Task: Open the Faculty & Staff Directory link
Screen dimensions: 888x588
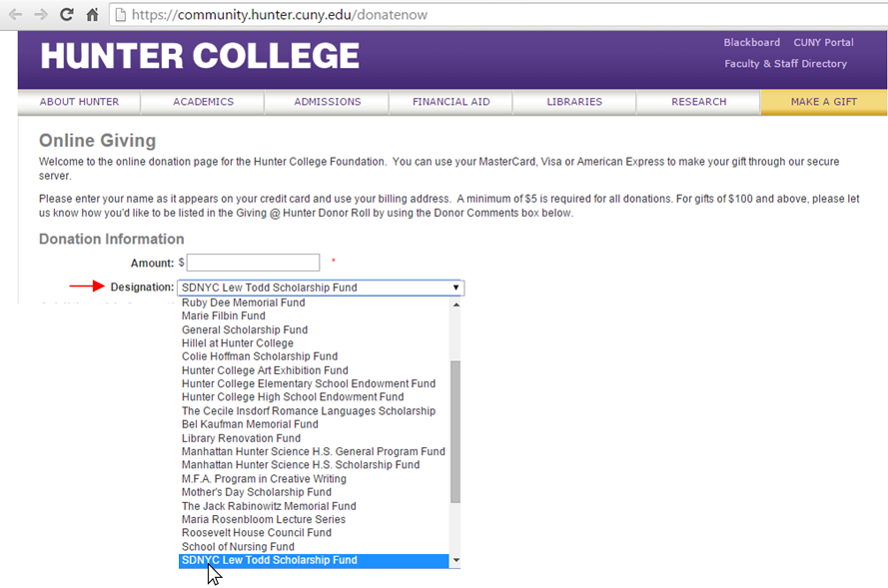Action: click(x=785, y=63)
